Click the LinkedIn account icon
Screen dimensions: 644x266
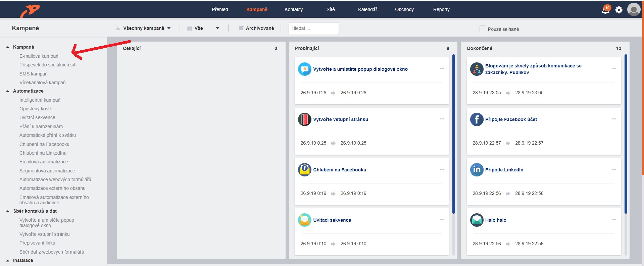[x=477, y=170]
